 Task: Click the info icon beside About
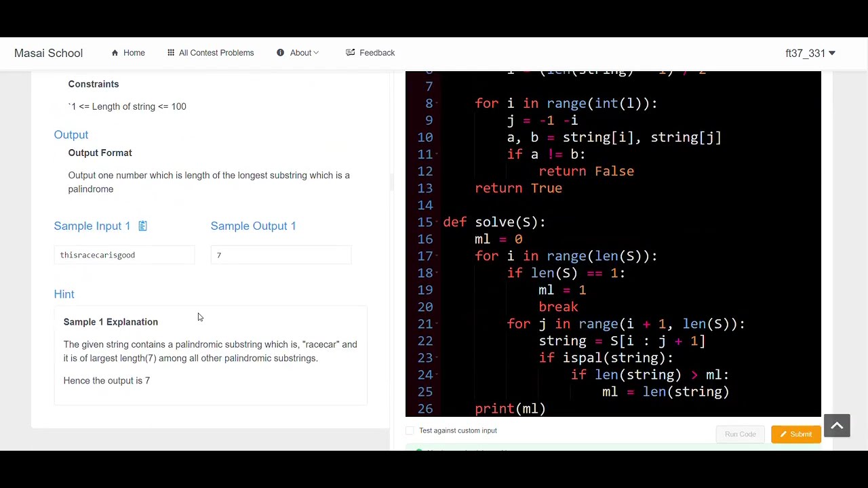click(x=280, y=53)
